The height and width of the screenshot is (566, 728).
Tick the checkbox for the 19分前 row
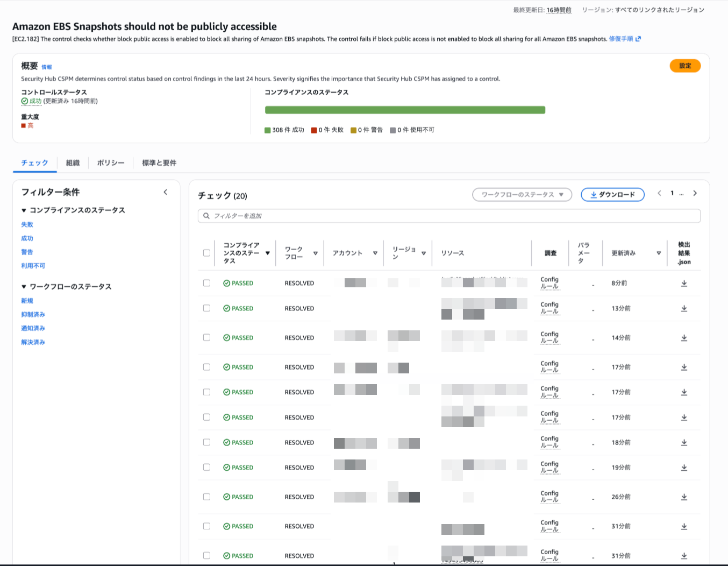pyautogui.click(x=206, y=468)
